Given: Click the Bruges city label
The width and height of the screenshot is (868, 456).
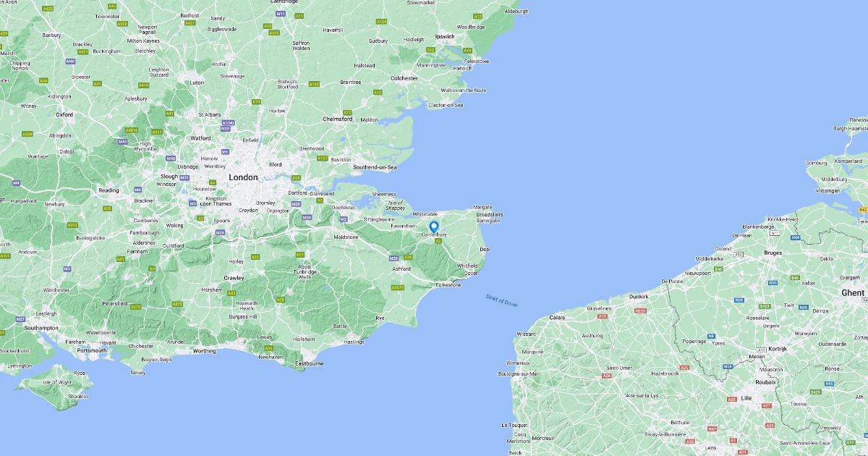Looking at the screenshot, I should click(x=773, y=253).
